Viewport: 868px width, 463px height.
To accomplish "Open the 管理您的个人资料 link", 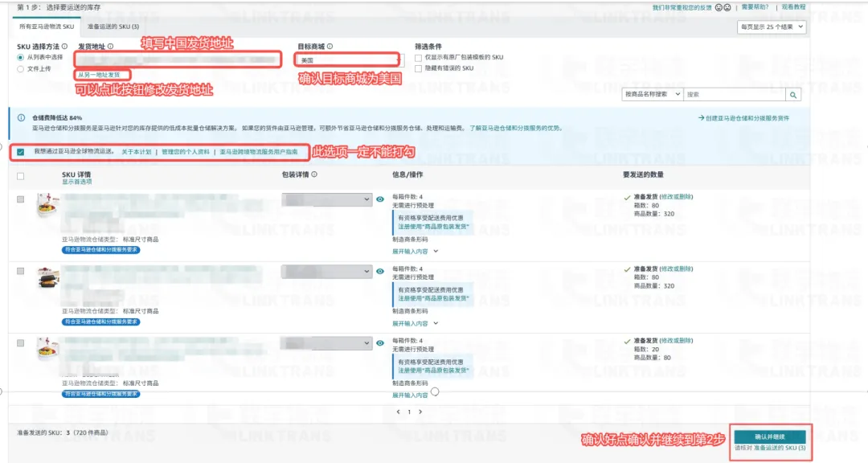I will [186, 152].
